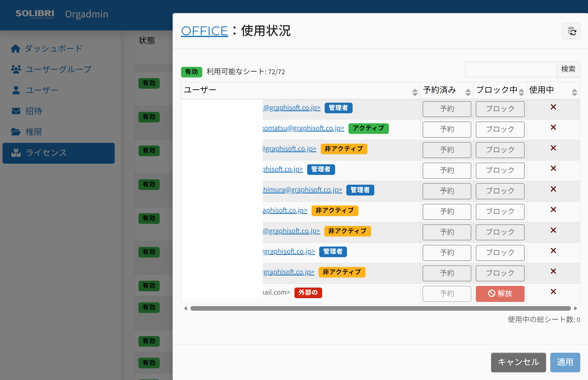Focus the search input field beside 検索

511,69
